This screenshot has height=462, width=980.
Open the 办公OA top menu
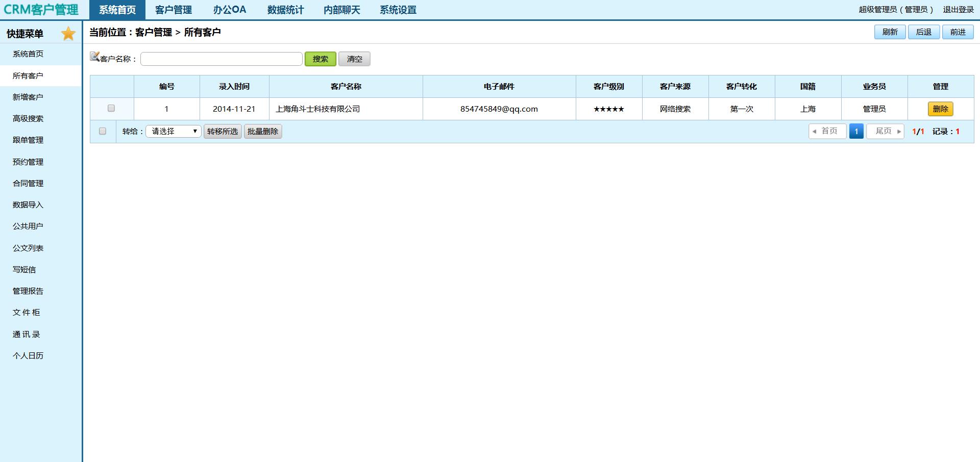[x=230, y=10]
